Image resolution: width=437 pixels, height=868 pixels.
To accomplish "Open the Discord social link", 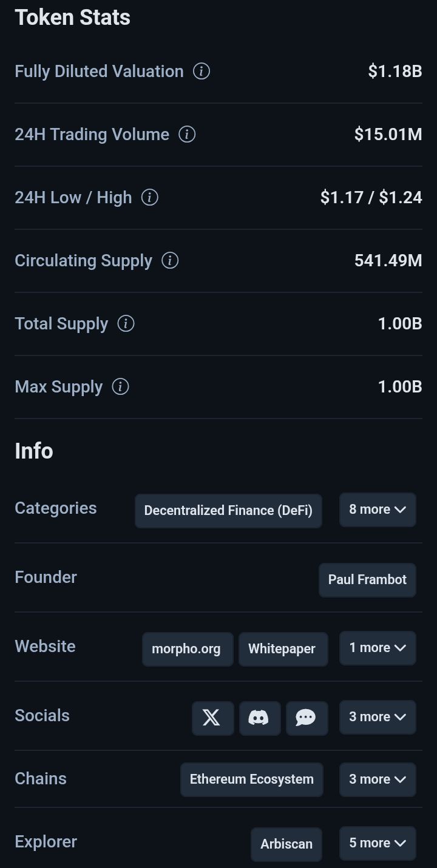I will 260,718.
